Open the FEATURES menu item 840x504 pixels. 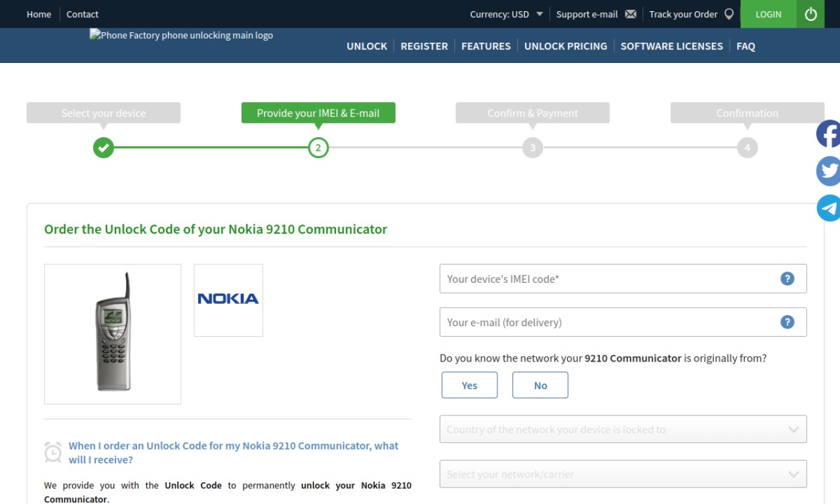[x=486, y=46]
